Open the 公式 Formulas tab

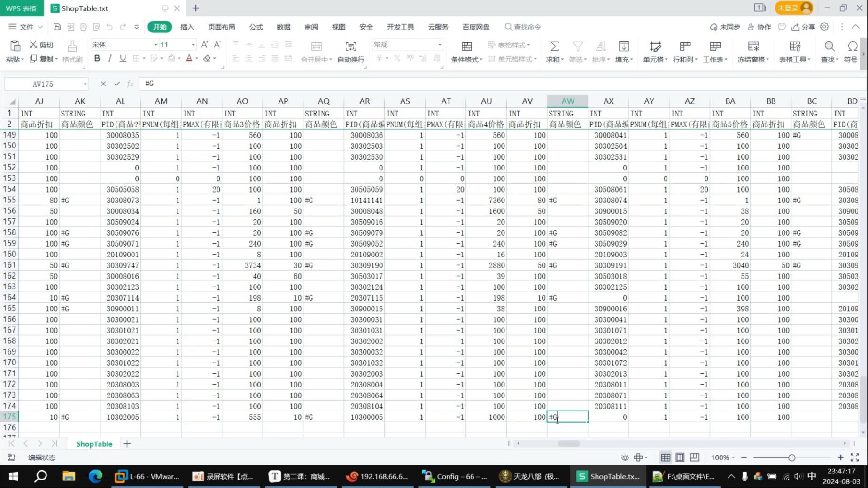tap(256, 27)
